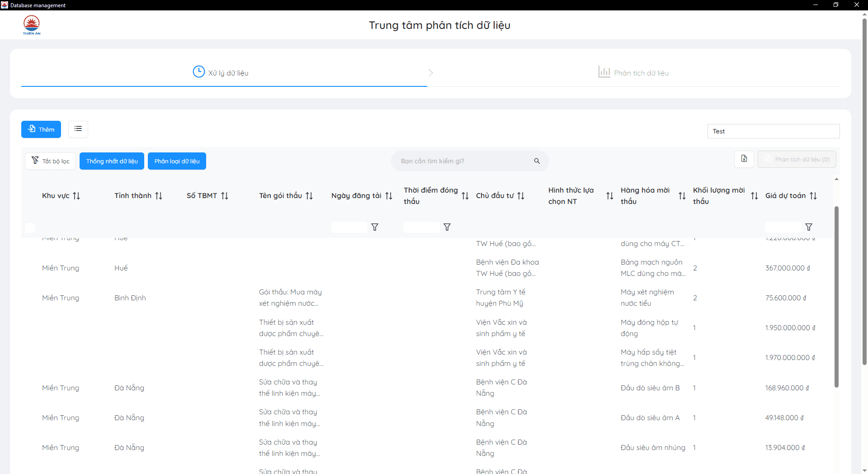868x474 pixels.
Task: Click Đầu siêu âm nhúng cell
Action: (x=653, y=447)
